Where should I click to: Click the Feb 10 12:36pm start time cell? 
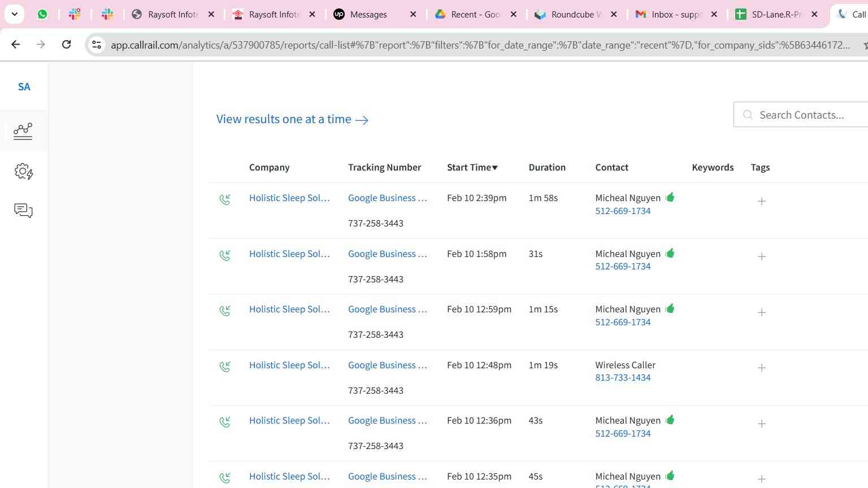point(479,420)
